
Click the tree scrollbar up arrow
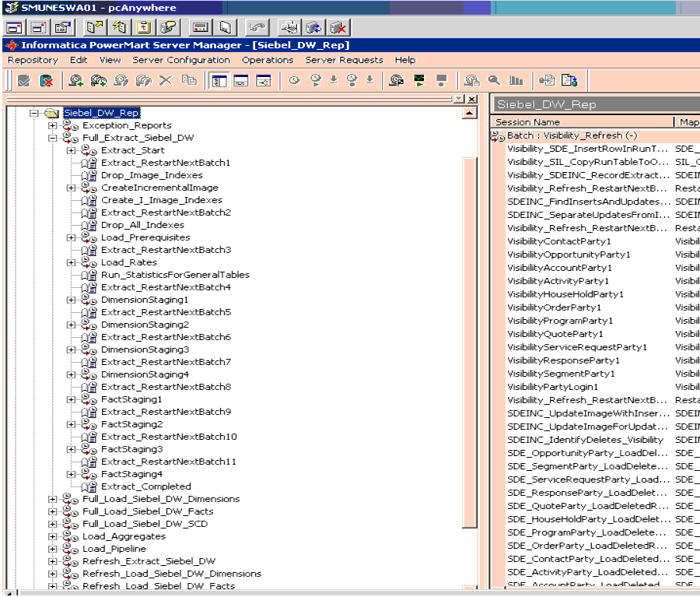click(x=469, y=113)
